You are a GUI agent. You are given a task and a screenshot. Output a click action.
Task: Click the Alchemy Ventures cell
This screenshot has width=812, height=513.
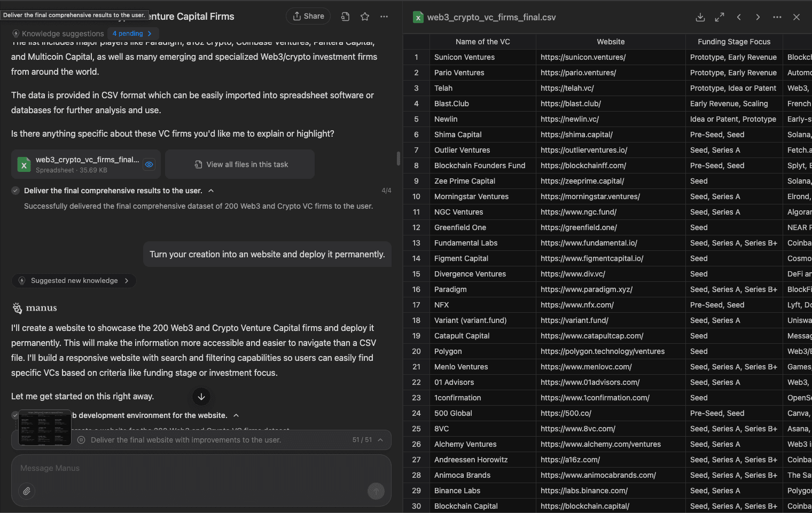482,444
